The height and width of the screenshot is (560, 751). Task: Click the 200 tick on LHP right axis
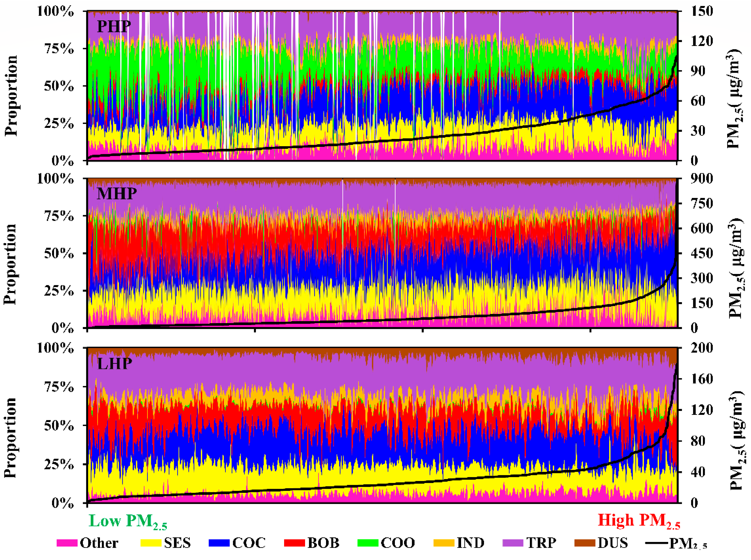(x=702, y=347)
